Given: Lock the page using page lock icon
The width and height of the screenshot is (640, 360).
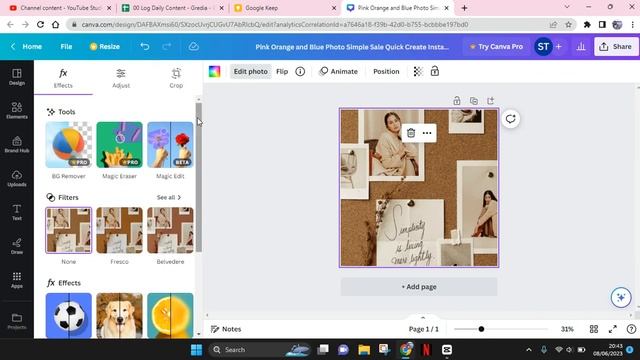Looking at the screenshot, I should click(457, 100).
